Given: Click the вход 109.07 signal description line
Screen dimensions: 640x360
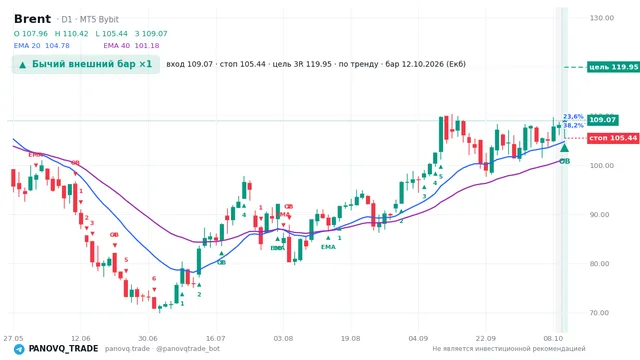Looking at the screenshot, I should (x=316, y=64).
